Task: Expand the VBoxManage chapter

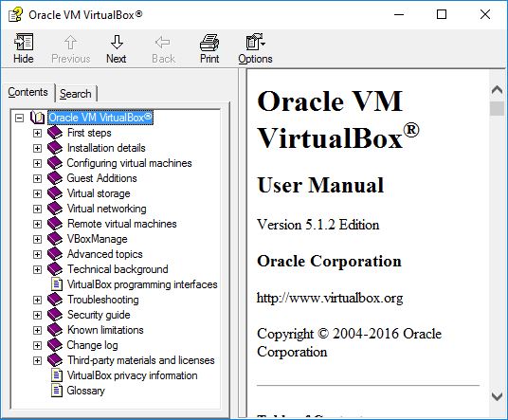Action: (37, 239)
